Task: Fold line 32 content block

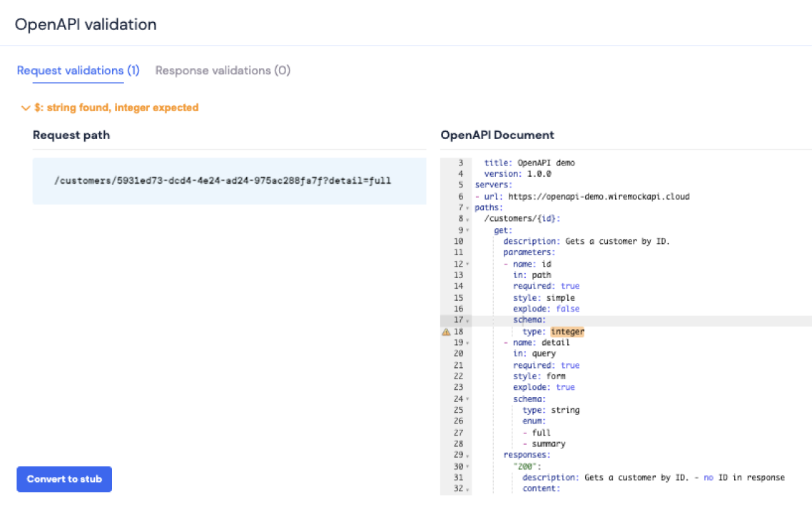Action: coord(467,489)
